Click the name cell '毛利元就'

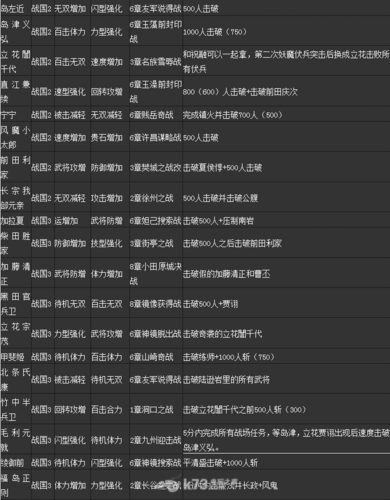[x=15, y=440]
